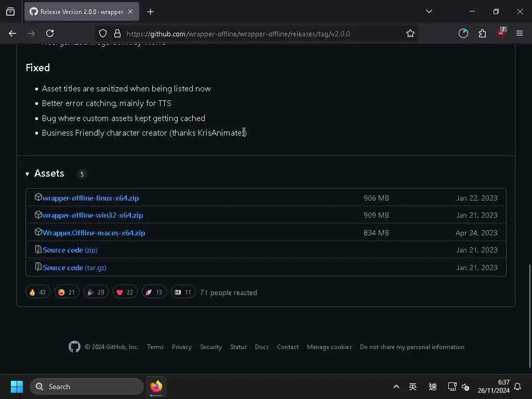Click the IME mode indicator 速
Image resolution: width=532 pixels, height=399 pixels.
point(433,387)
